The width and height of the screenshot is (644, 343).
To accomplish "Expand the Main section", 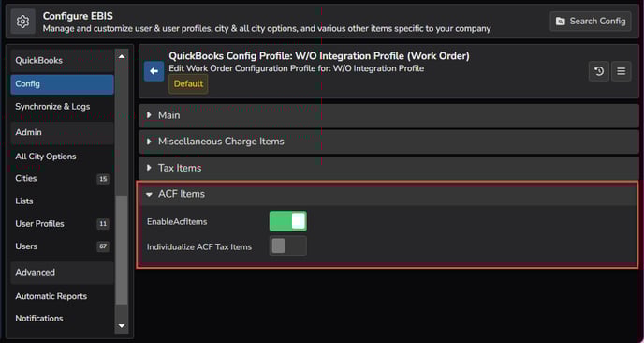I will tap(388, 115).
